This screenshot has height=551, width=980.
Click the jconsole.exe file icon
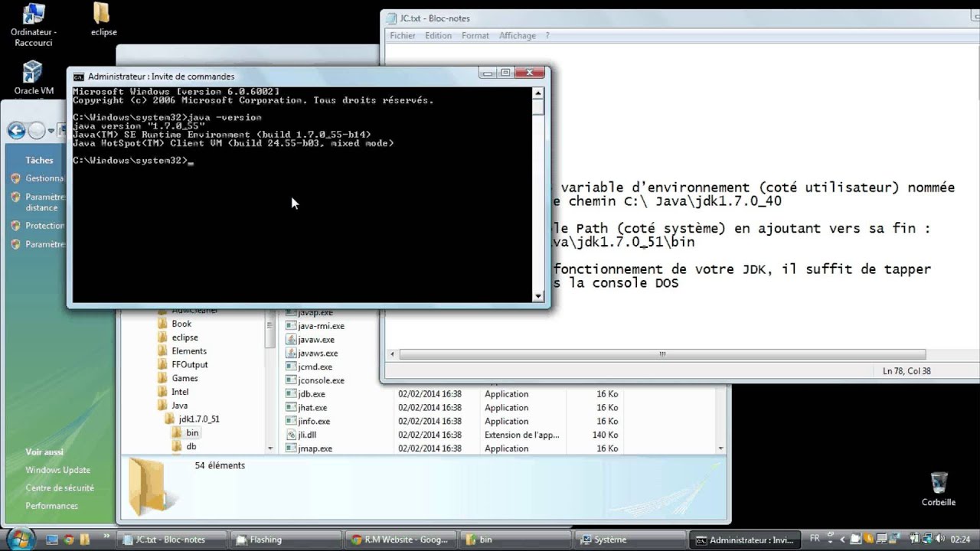click(x=291, y=380)
